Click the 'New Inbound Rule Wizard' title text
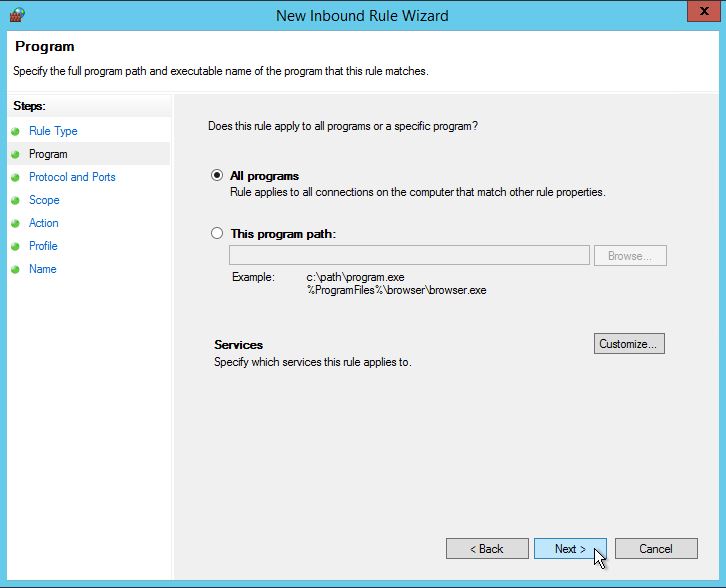726x588 pixels. (x=362, y=16)
